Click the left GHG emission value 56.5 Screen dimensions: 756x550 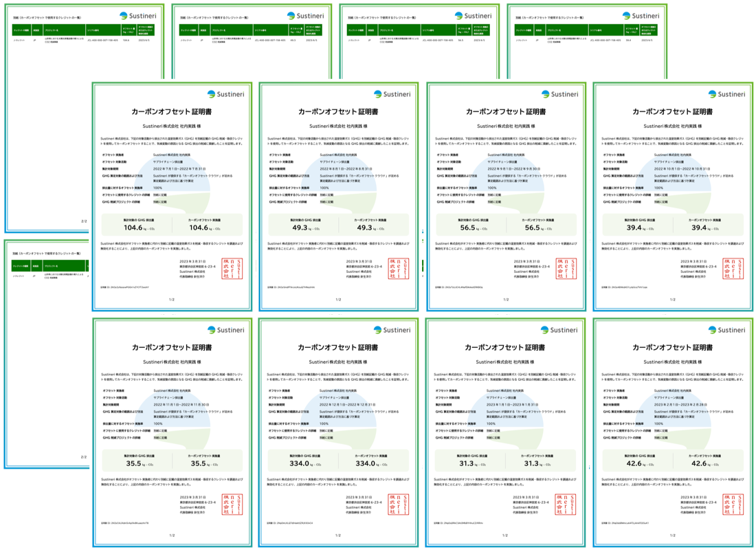pyautogui.click(x=467, y=228)
